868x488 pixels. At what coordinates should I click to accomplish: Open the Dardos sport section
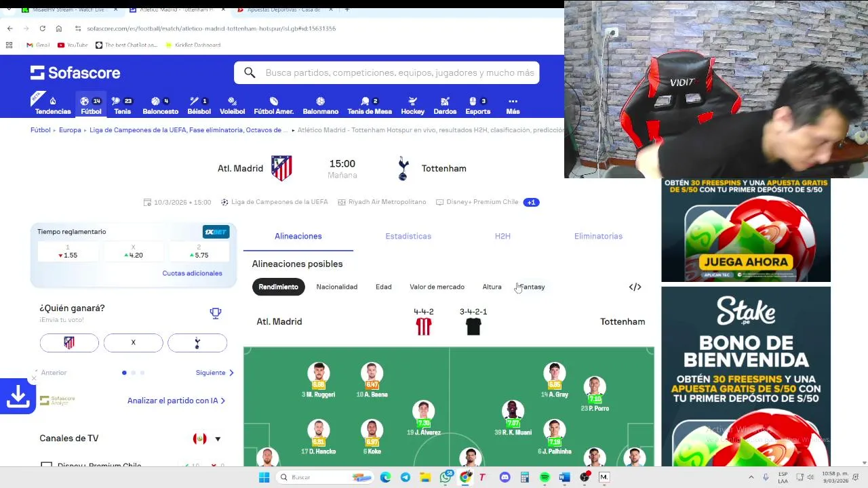(x=445, y=106)
